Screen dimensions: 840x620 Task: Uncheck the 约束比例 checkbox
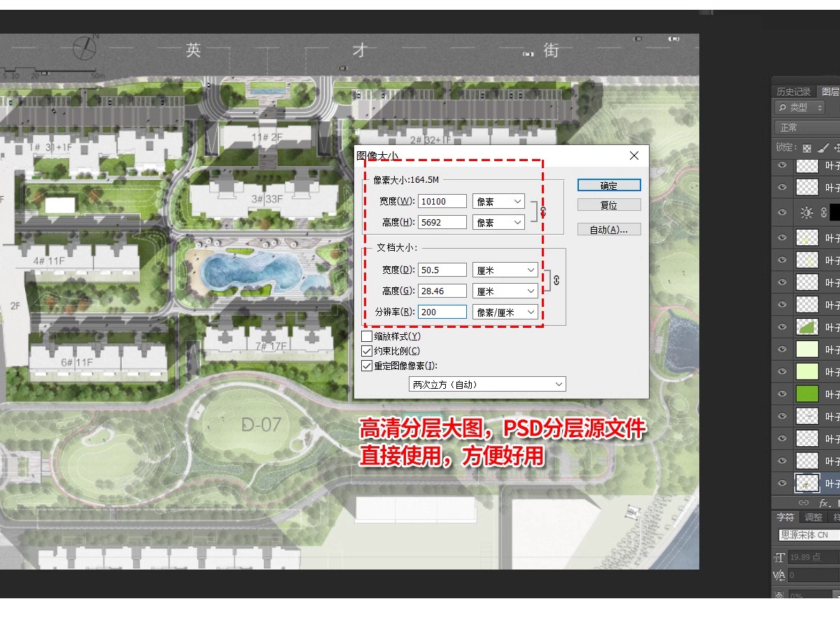pyautogui.click(x=365, y=350)
